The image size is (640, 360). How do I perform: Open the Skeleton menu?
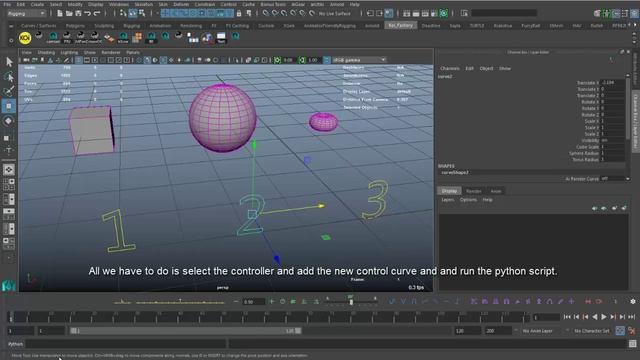click(144, 4)
